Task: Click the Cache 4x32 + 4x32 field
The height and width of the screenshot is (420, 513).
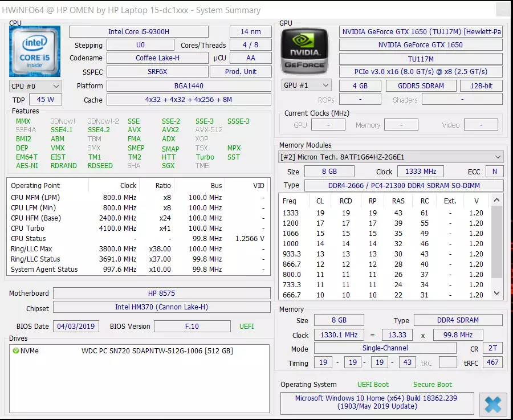Action: click(189, 99)
